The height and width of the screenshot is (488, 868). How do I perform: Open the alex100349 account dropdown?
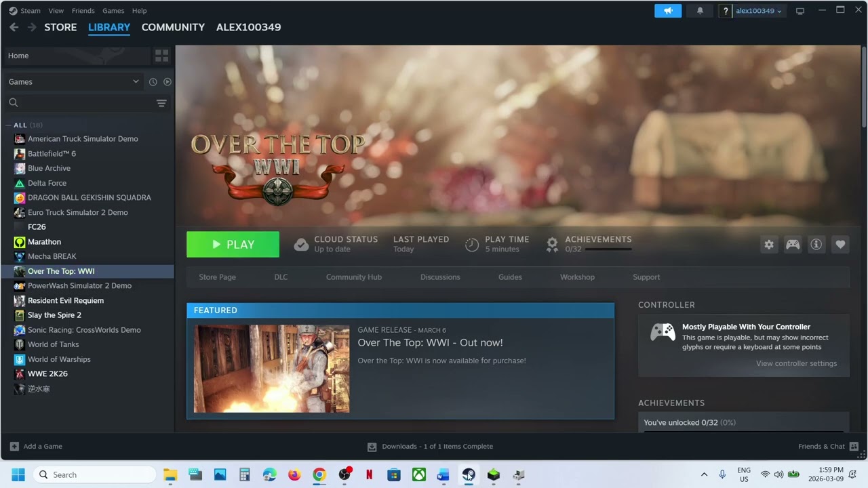tap(759, 11)
